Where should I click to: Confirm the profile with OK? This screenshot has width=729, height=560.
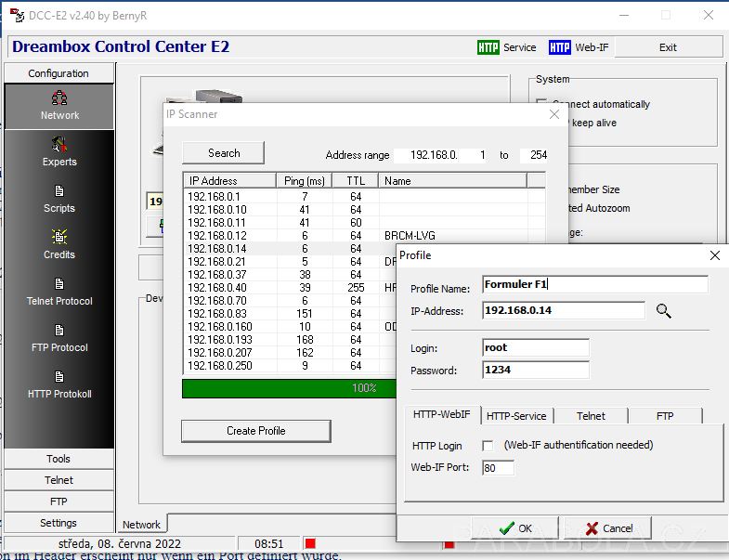[515, 528]
